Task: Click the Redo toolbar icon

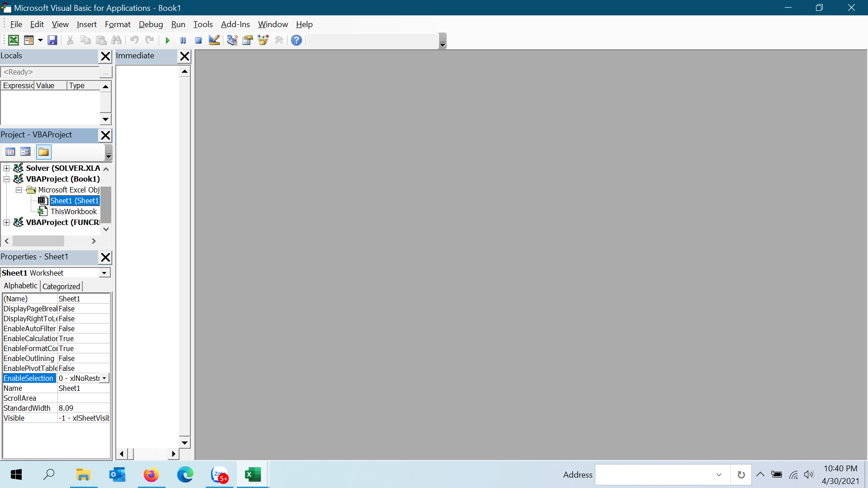Action: point(150,40)
